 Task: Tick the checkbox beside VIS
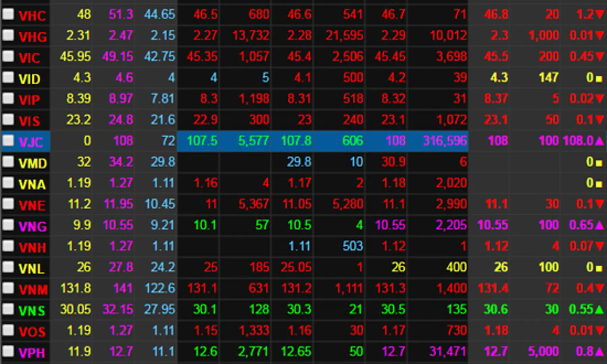pyautogui.click(x=8, y=119)
